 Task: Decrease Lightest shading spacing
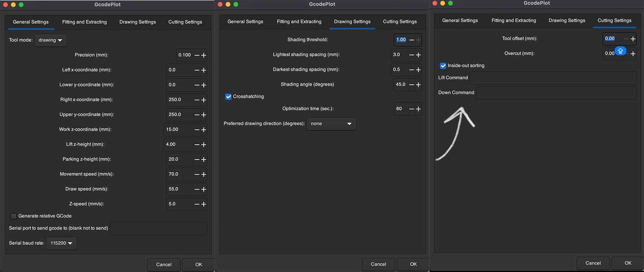coord(412,55)
